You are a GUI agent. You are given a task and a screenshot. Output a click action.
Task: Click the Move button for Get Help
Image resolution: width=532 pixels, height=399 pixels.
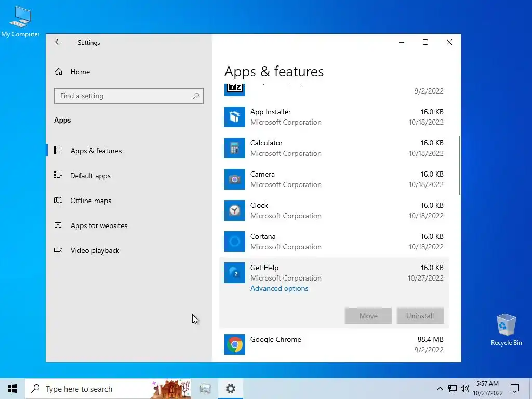[x=368, y=316]
